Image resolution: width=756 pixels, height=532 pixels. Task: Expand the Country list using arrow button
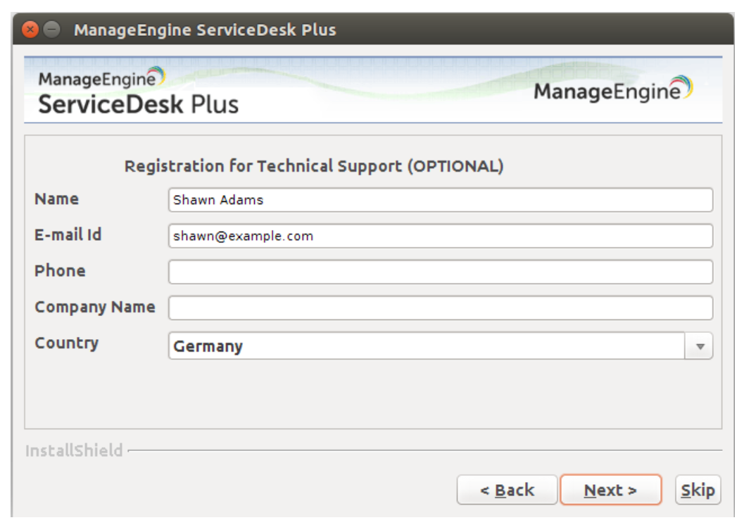click(700, 346)
